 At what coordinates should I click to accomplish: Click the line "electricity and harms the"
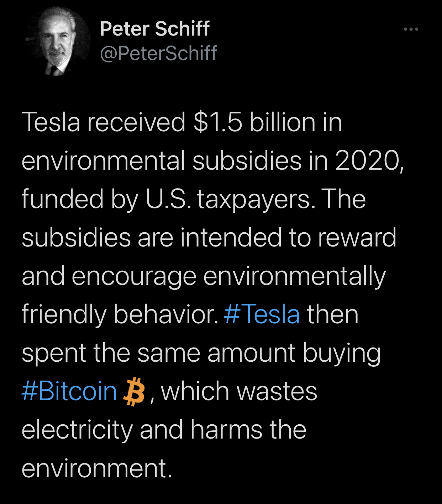pyautogui.click(x=164, y=430)
